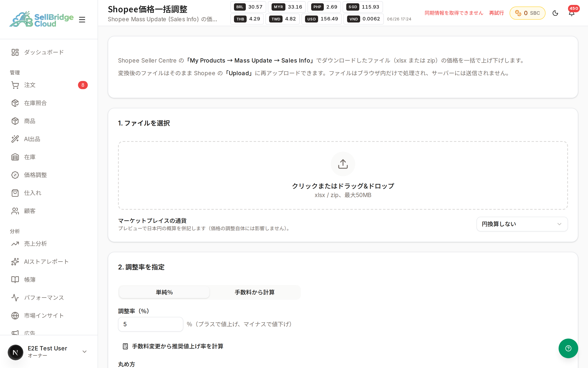The image size is (588, 368).
Task: Open the 円換算しない currency dropdown
Action: [522, 224]
